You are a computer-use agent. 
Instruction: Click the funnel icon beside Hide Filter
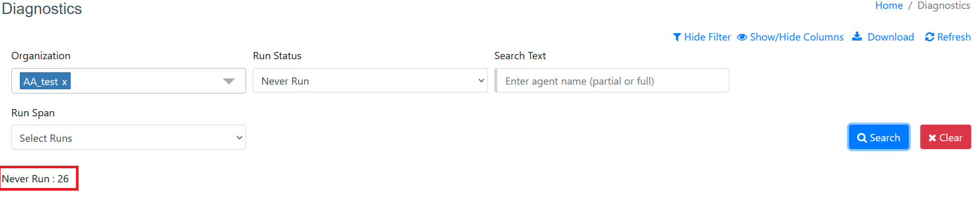click(x=677, y=37)
